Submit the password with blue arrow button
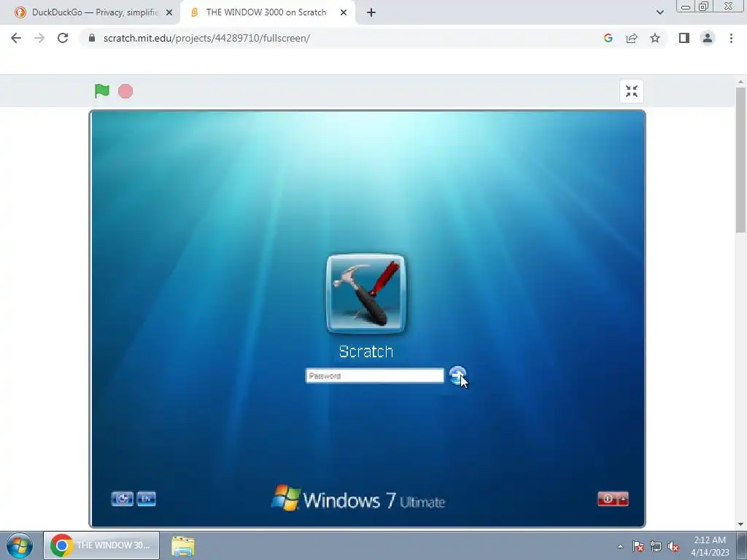 [x=457, y=376]
